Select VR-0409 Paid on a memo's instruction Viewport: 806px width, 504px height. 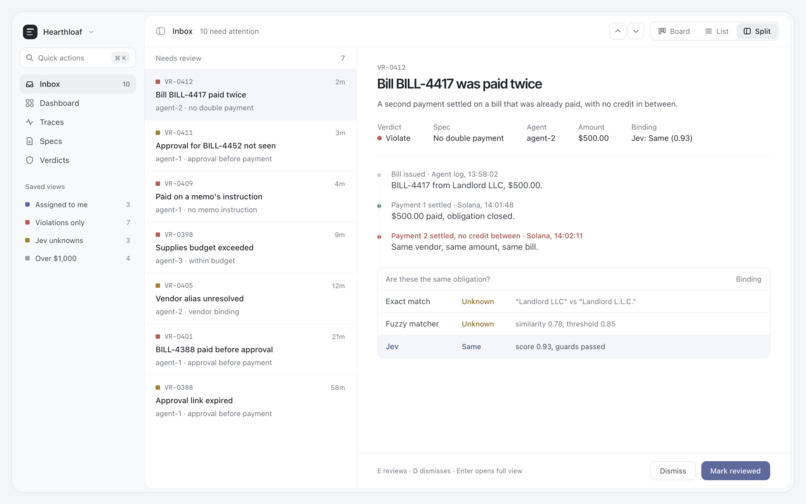(x=250, y=196)
